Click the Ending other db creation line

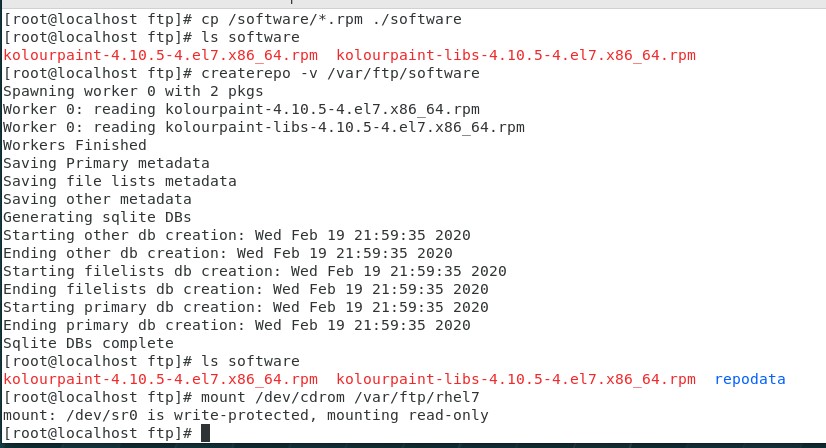[x=228, y=253]
